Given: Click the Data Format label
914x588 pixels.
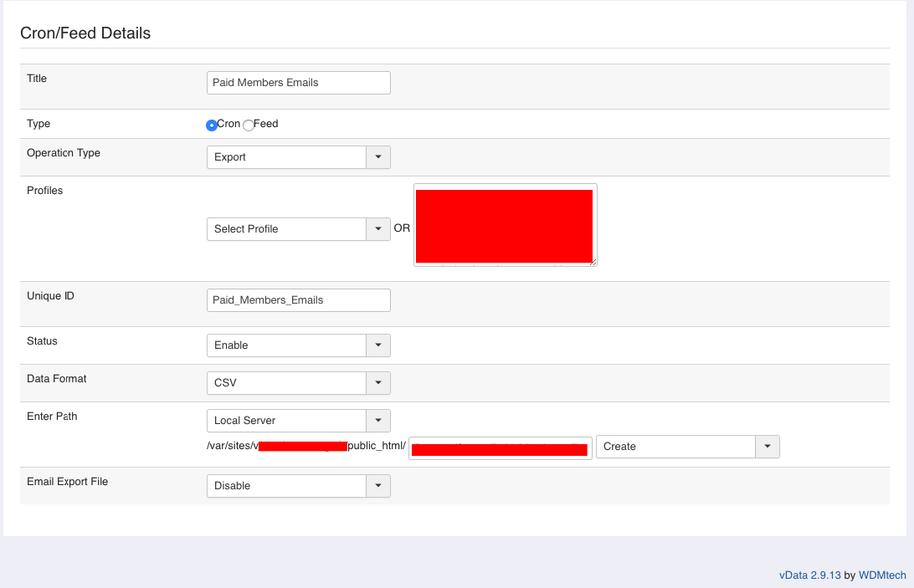Looking at the screenshot, I should tap(57, 379).
